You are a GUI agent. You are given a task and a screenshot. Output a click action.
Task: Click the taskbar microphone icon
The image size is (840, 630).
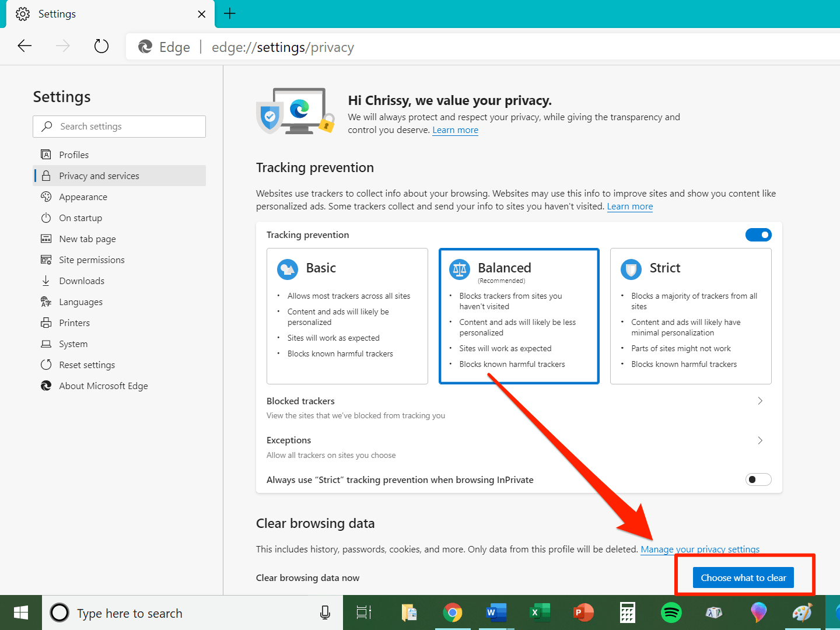click(x=325, y=612)
